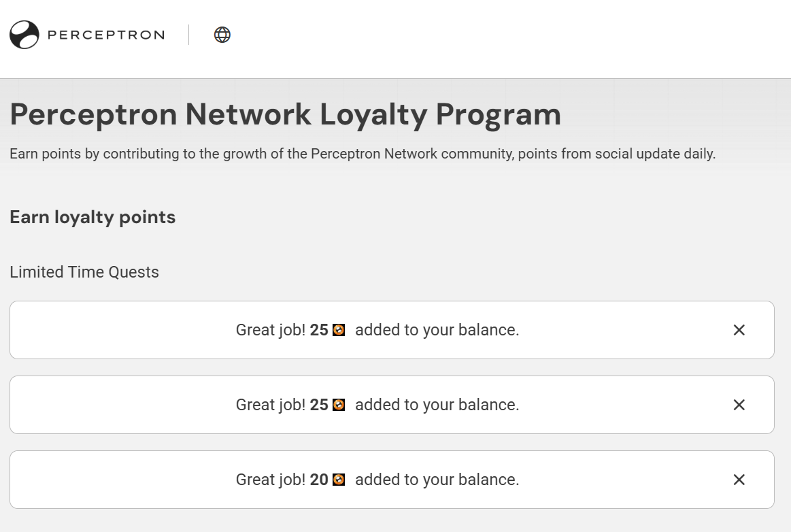This screenshot has height=532, width=791.
Task: Open the globe language selector icon
Action: pos(222,35)
